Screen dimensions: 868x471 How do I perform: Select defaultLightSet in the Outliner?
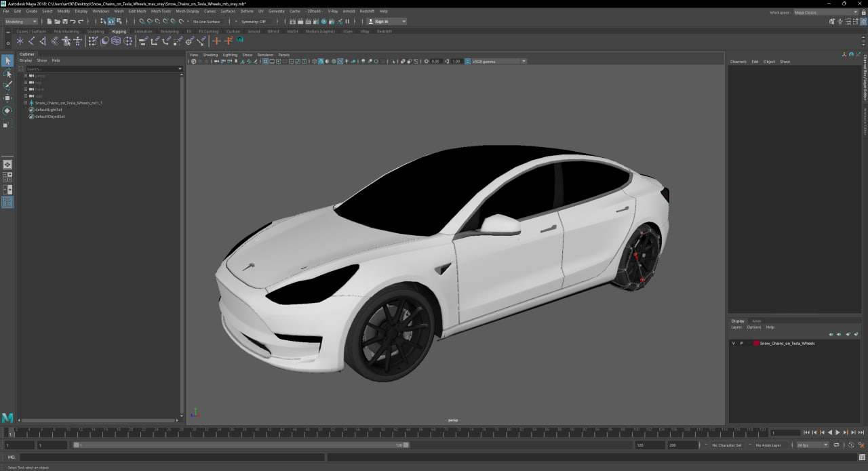click(x=48, y=110)
